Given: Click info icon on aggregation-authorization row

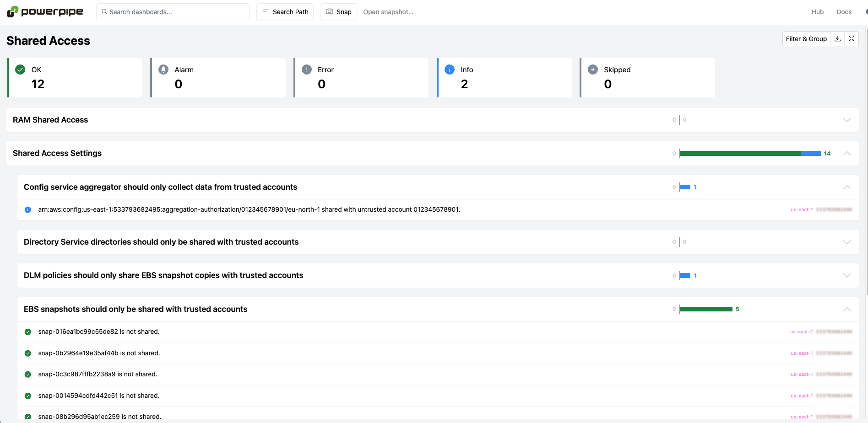Looking at the screenshot, I should [x=28, y=210].
